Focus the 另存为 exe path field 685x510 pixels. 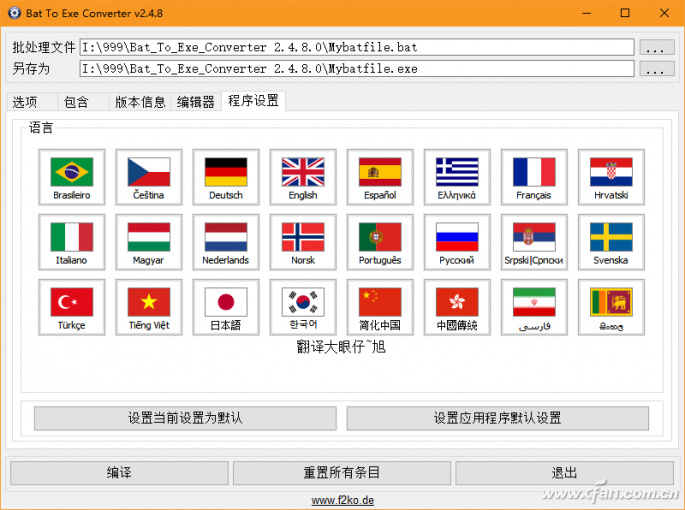pos(356,69)
